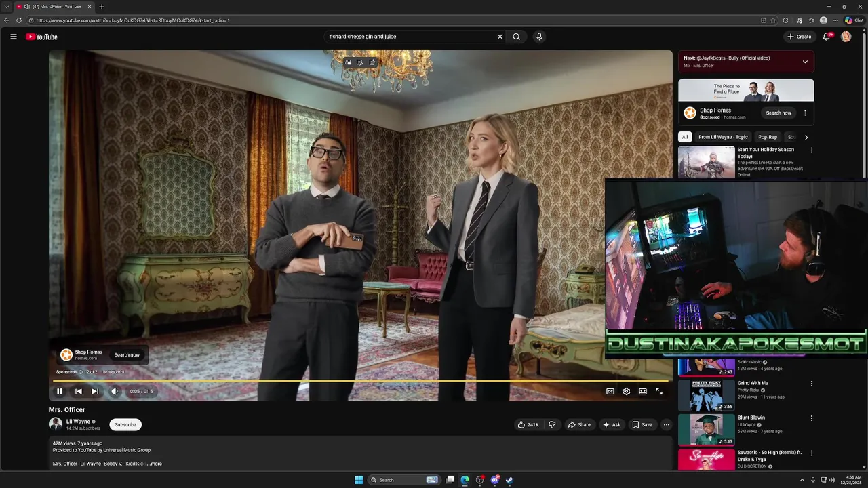Click the 'Grind With Me' title text
Screen dimensions: 868x488
(753, 383)
